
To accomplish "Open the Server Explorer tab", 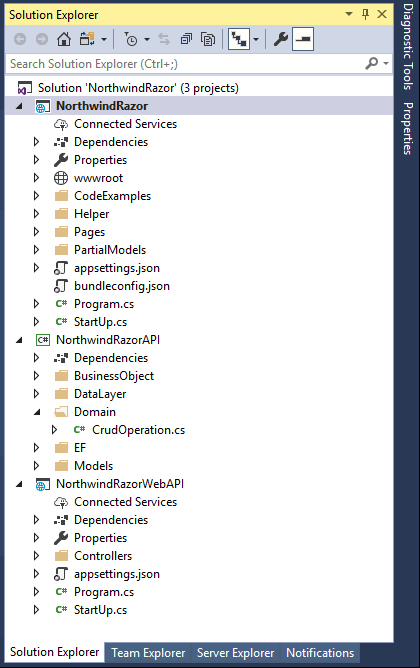I will (x=236, y=653).
